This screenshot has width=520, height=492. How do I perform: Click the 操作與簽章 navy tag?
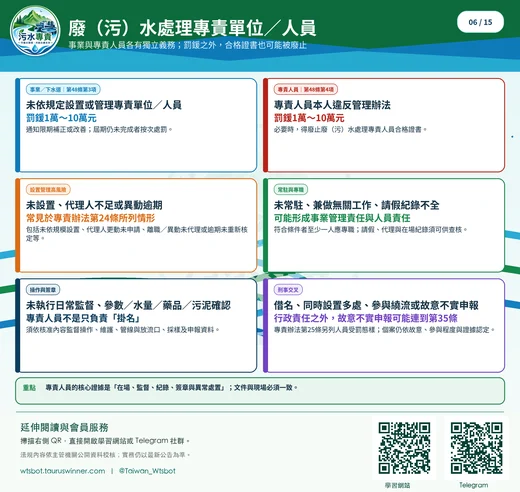(x=43, y=290)
